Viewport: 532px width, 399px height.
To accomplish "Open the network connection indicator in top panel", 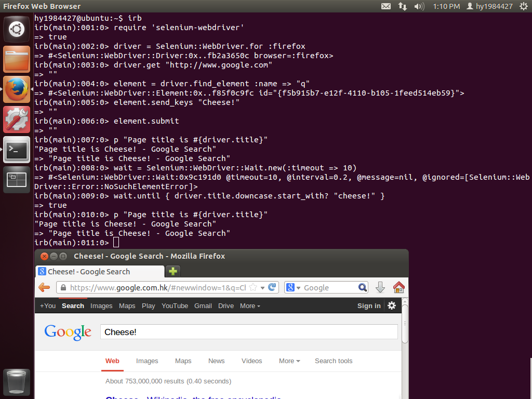I will click(403, 6).
